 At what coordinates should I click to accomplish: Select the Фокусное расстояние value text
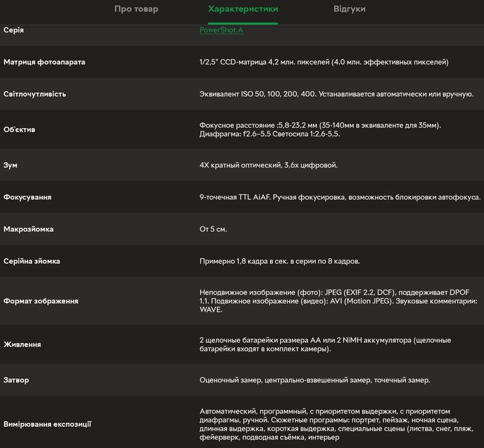coord(320,129)
